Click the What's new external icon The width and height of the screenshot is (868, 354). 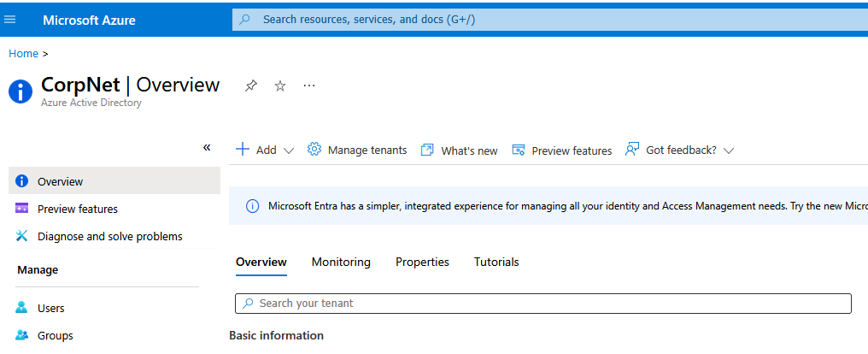pos(427,150)
